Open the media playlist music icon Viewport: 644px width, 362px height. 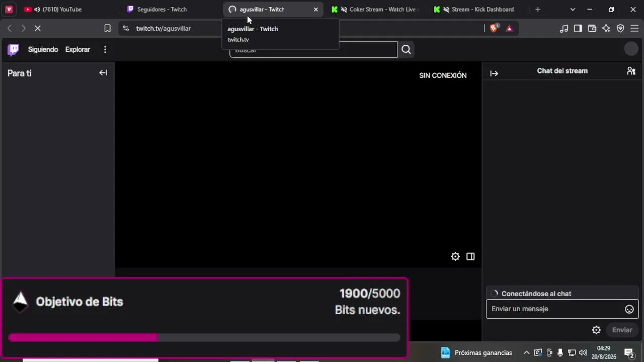click(564, 28)
